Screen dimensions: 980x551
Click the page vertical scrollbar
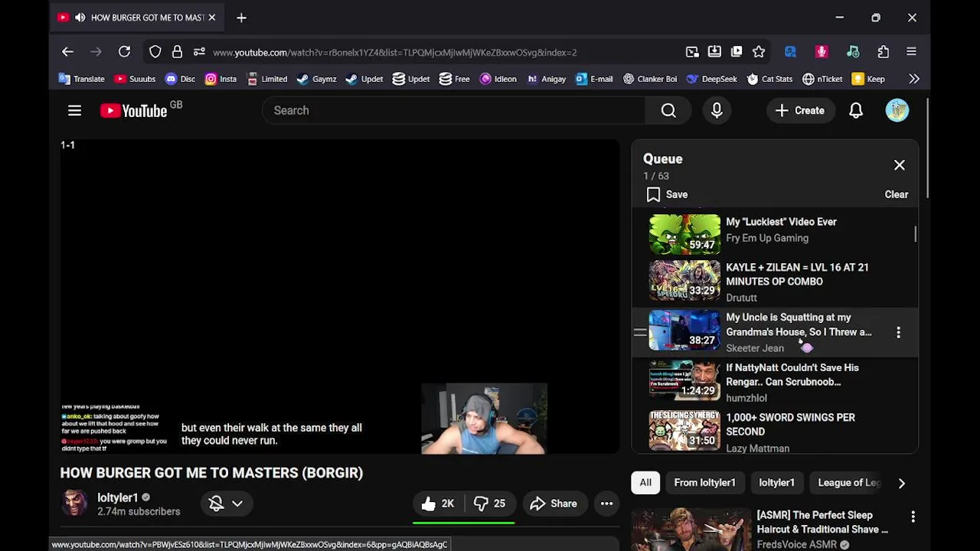(926, 149)
